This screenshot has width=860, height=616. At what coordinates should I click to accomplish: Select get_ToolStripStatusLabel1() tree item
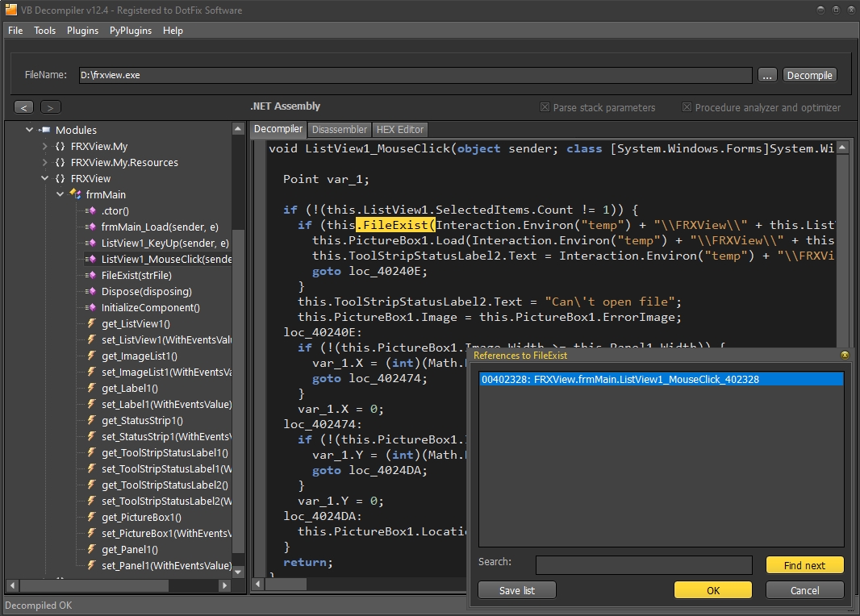pos(165,452)
